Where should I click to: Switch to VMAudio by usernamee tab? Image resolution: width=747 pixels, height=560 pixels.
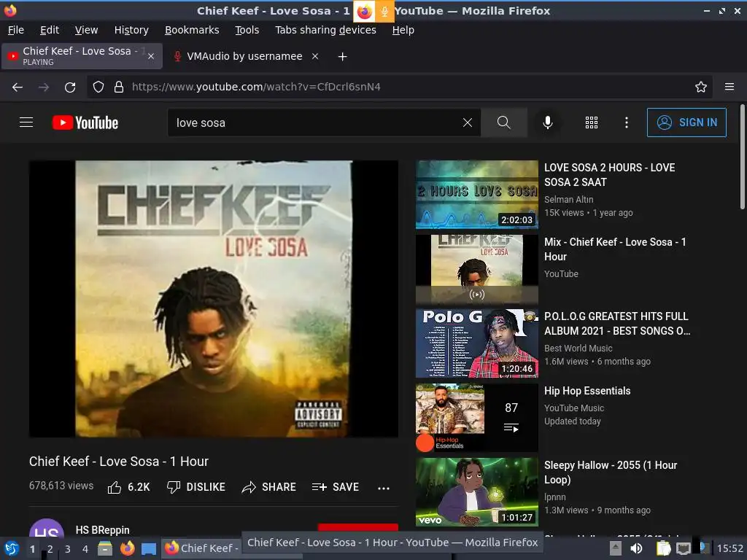(x=244, y=56)
